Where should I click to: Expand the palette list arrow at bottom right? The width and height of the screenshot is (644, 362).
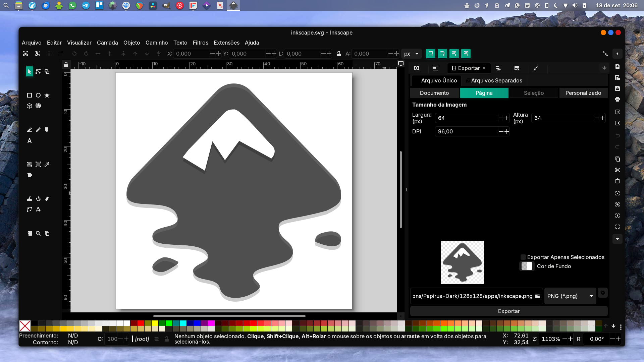coord(614,325)
